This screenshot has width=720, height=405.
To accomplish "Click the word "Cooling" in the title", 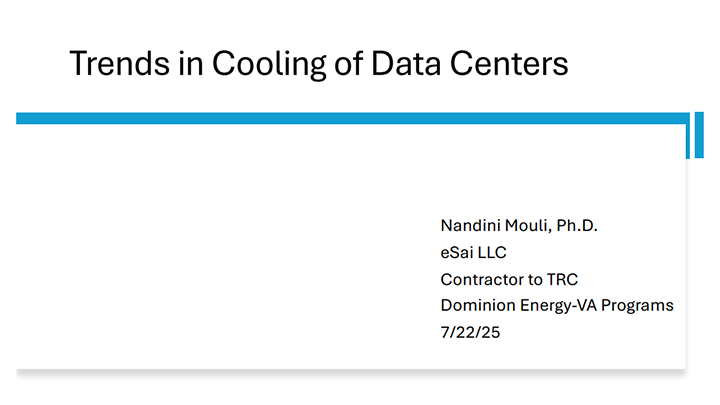I will [x=269, y=64].
